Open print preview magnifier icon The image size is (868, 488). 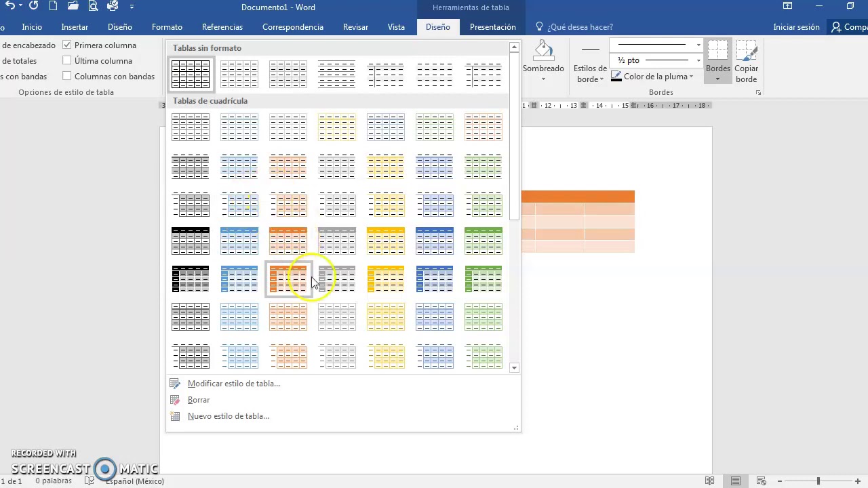(x=93, y=6)
